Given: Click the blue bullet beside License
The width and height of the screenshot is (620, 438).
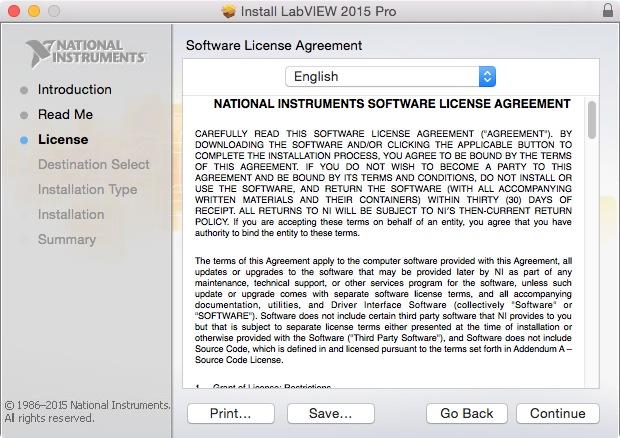Looking at the screenshot, I should click(24, 140).
